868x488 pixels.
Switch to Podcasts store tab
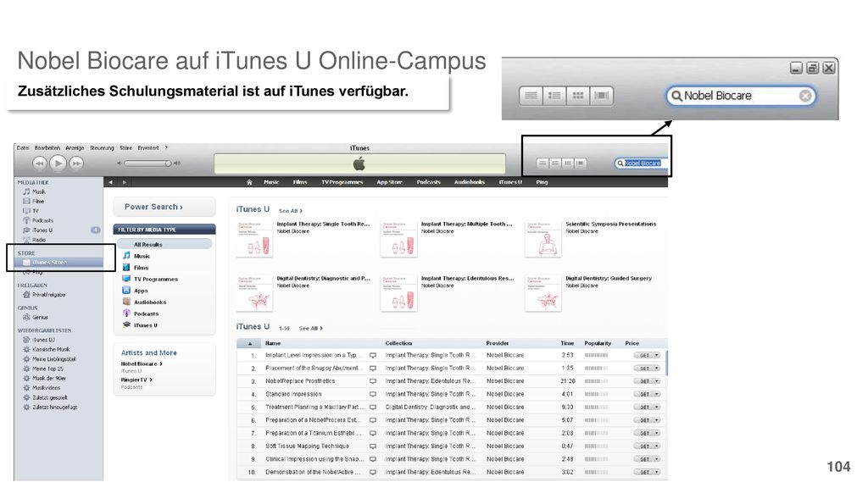[x=428, y=182]
